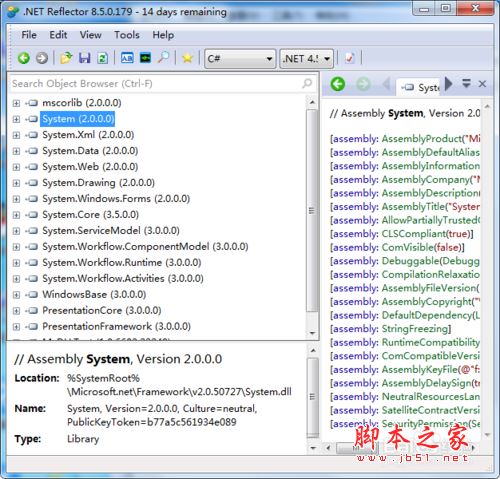Select PresentationCore (3.0.0.0) in the tree
Image resolution: width=500 pixels, height=479 pixels.
pyautogui.click(x=102, y=311)
